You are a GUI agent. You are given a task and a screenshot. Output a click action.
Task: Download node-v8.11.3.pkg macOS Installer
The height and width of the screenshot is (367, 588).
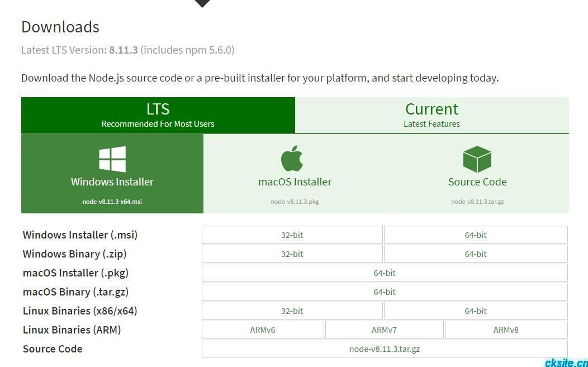295,174
